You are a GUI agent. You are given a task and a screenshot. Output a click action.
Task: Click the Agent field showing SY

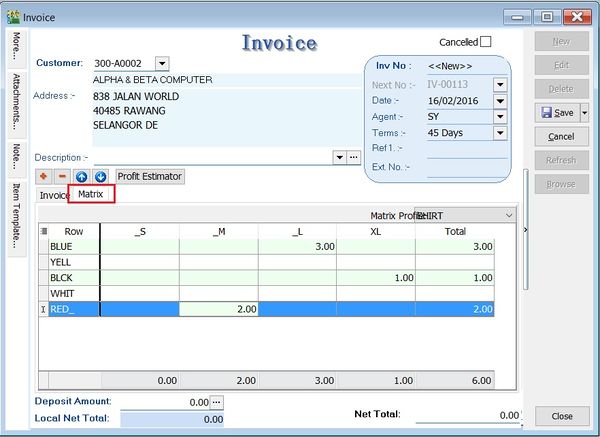[x=460, y=117]
